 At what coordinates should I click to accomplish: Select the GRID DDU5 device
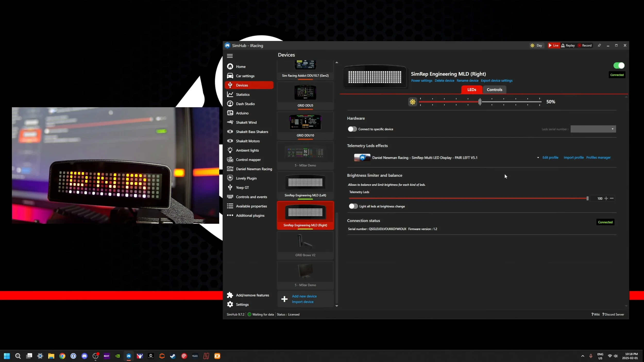[x=305, y=96]
